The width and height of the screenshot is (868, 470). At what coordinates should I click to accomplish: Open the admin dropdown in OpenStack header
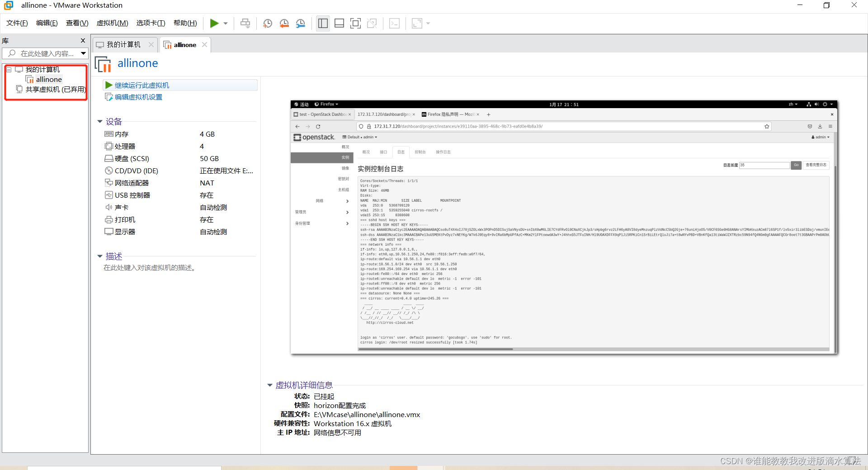tap(820, 137)
